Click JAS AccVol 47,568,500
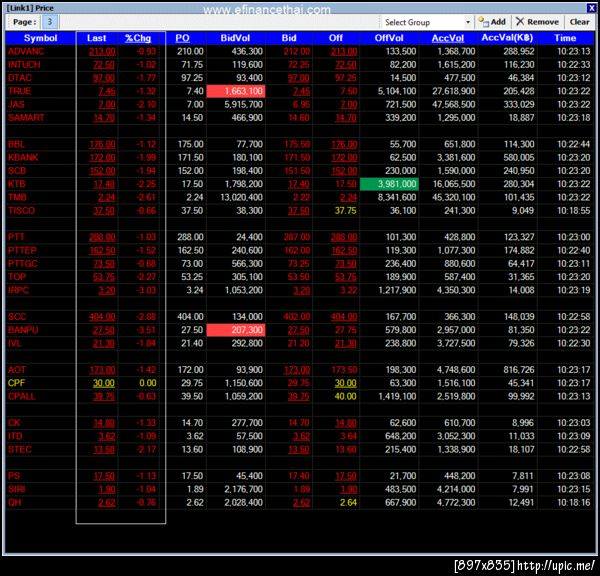600x576 pixels. point(454,104)
